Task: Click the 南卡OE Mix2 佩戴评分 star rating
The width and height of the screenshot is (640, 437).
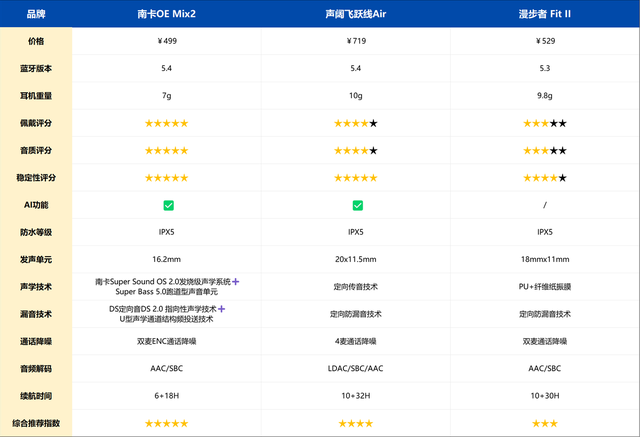Action: 166,123
